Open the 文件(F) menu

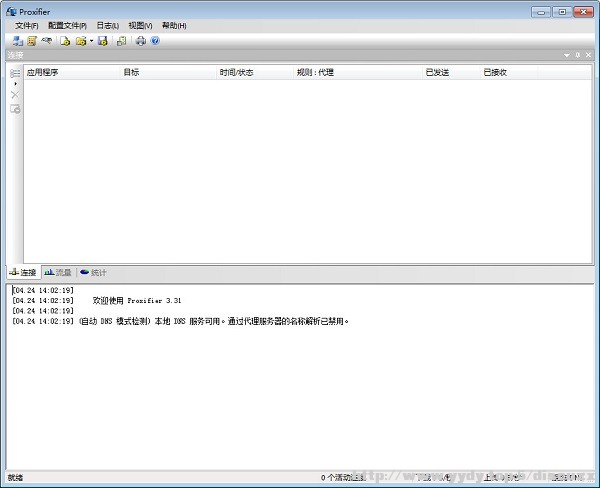(27, 26)
